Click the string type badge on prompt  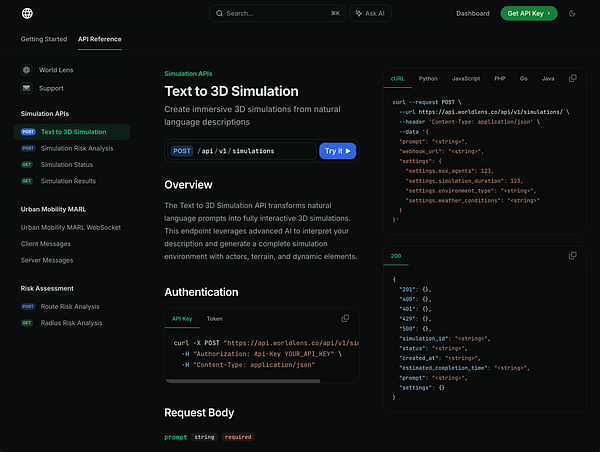pos(204,437)
